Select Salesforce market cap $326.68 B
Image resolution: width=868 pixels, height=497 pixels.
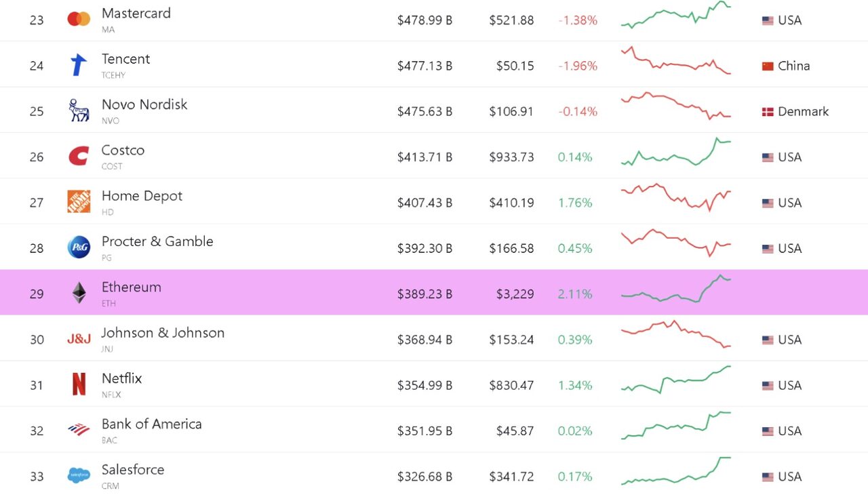pos(425,477)
